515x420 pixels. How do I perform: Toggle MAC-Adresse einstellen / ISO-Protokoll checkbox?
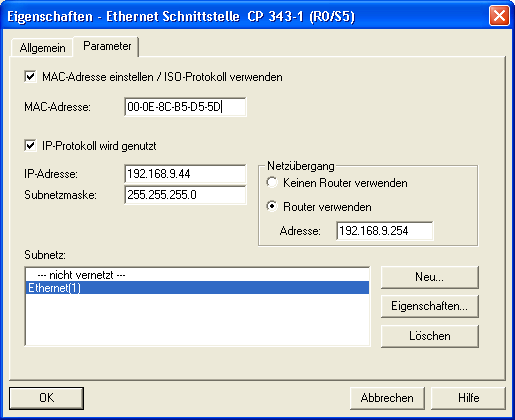pos(30,77)
